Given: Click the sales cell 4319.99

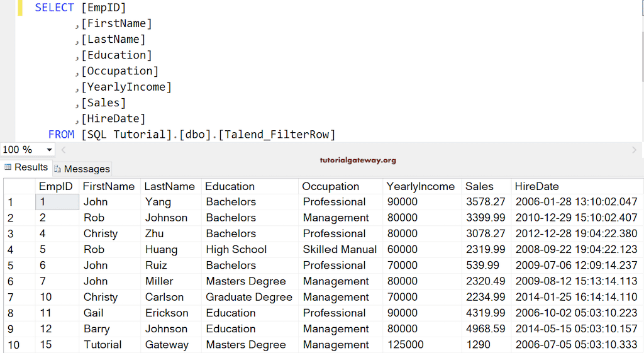Looking at the screenshot, I should pyautogui.click(x=486, y=313).
